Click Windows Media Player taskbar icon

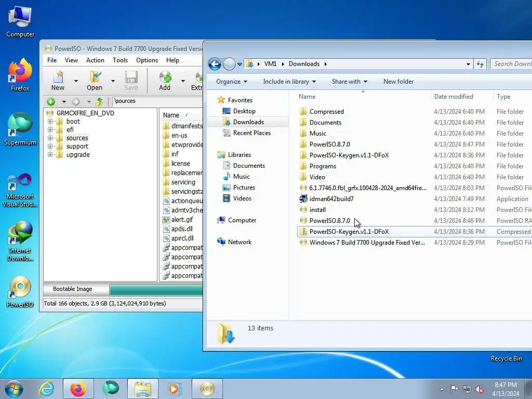[x=175, y=389]
